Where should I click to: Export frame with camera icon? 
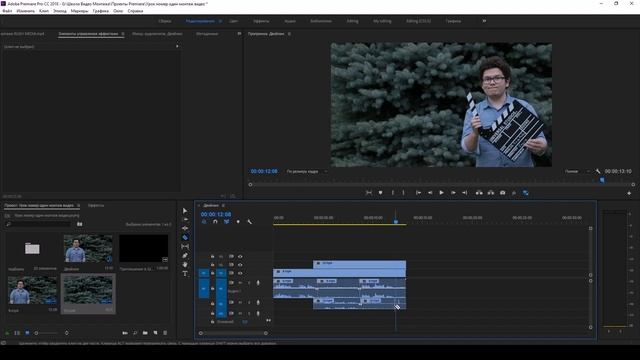pos(502,193)
